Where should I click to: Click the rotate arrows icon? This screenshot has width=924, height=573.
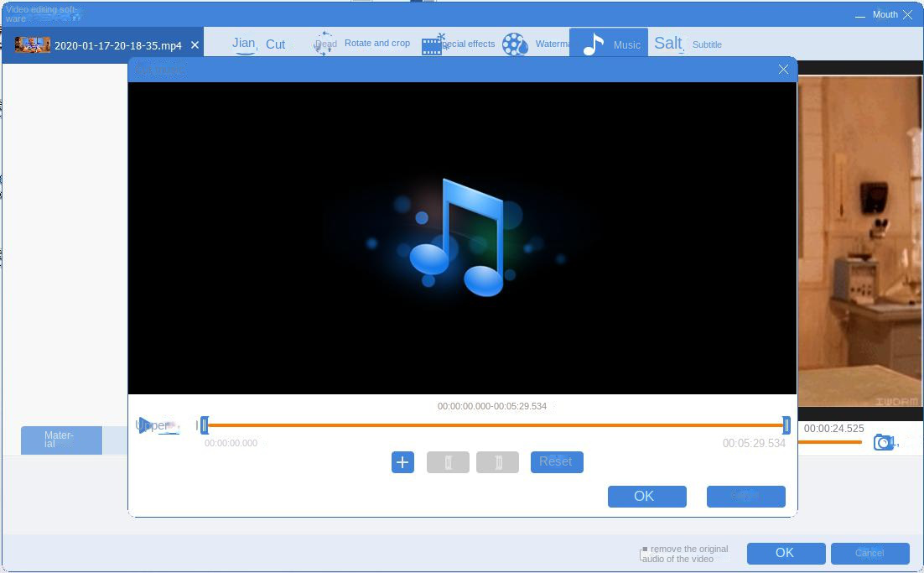pyautogui.click(x=324, y=44)
